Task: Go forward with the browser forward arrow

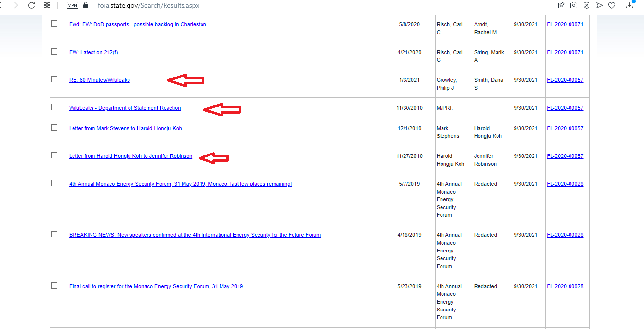Action: pos(16,5)
